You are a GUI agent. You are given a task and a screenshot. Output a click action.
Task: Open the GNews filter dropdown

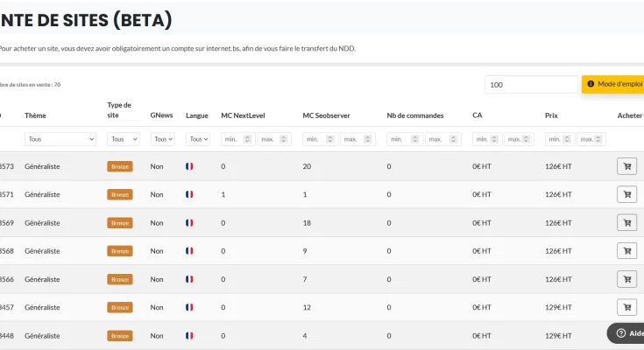coord(163,139)
